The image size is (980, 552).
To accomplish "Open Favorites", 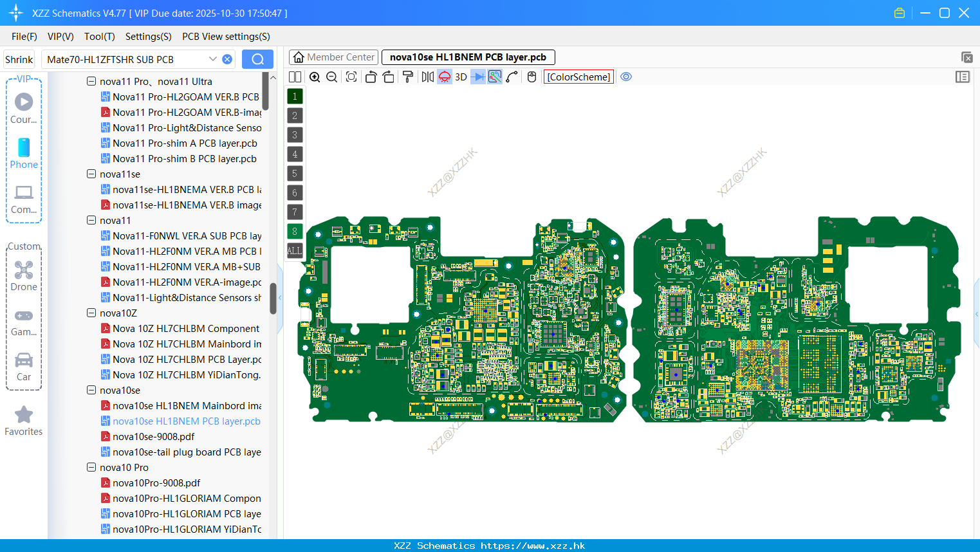I will [x=24, y=421].
